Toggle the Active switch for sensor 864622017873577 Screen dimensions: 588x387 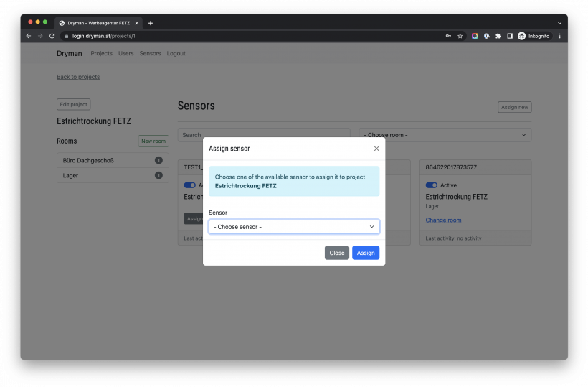tap(431, 185)
